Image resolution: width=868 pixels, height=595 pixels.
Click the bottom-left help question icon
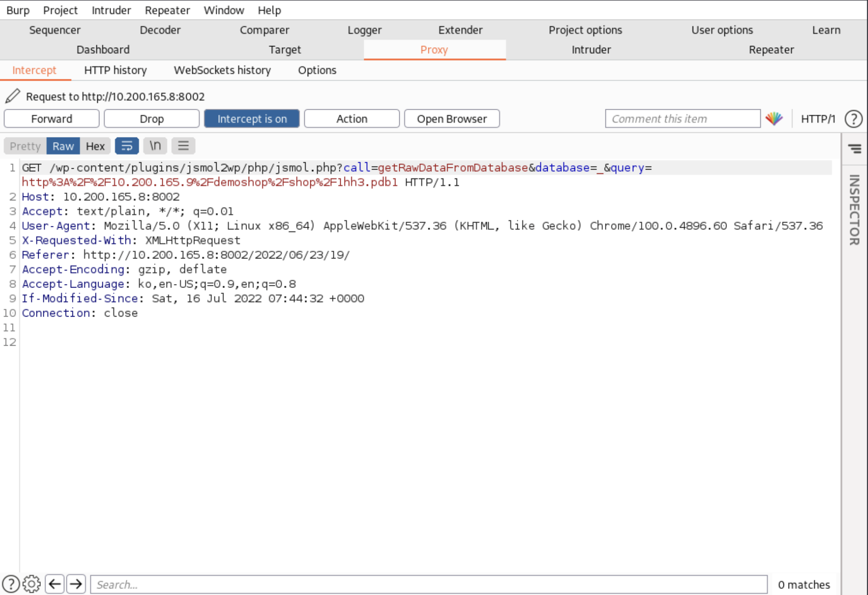pos(10,584)
